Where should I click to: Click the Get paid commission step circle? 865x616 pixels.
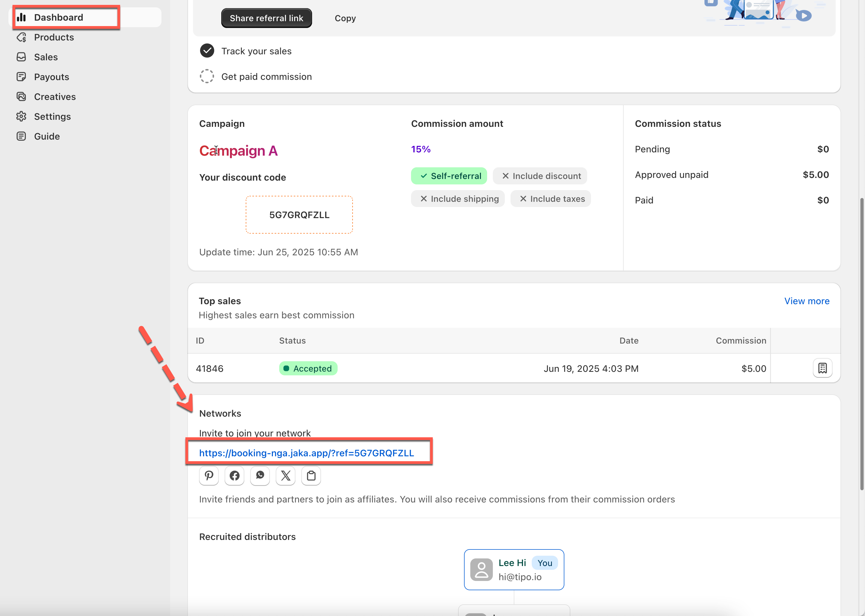(207, 76)
